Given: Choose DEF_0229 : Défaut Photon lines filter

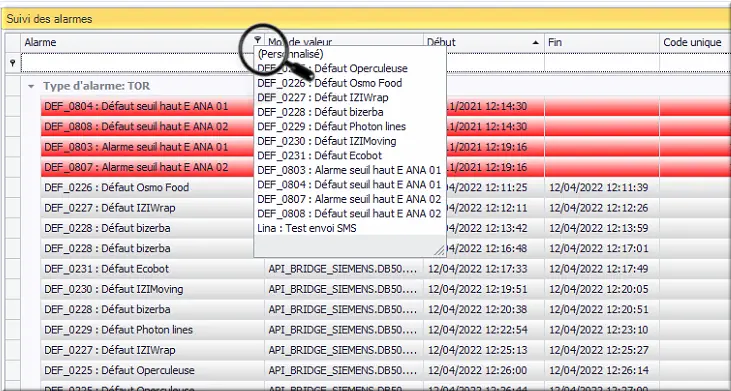Looking at the screenshot, I should [331, 126].
